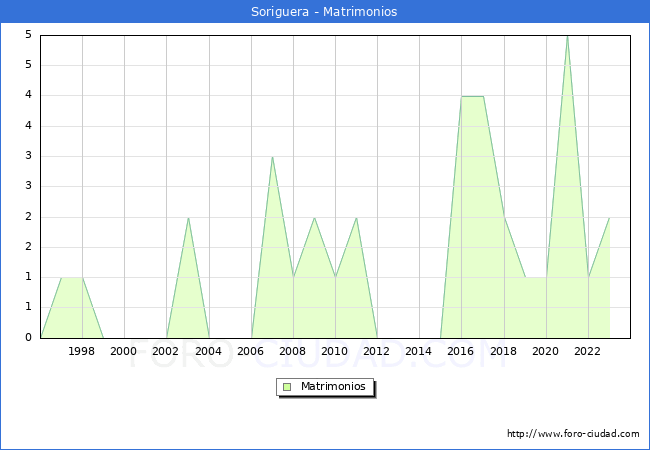Click the 2010 x-axis label

point(335,351)
